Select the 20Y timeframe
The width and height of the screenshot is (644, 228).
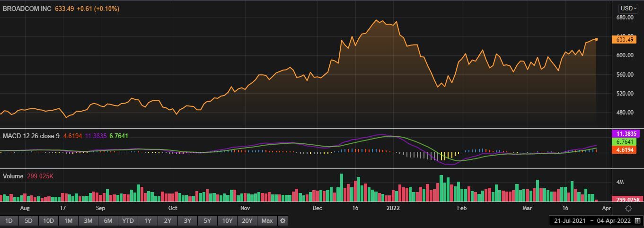247,220
